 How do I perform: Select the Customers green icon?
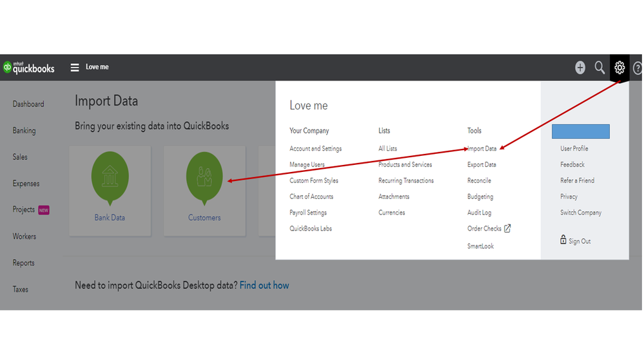(204, 178)
